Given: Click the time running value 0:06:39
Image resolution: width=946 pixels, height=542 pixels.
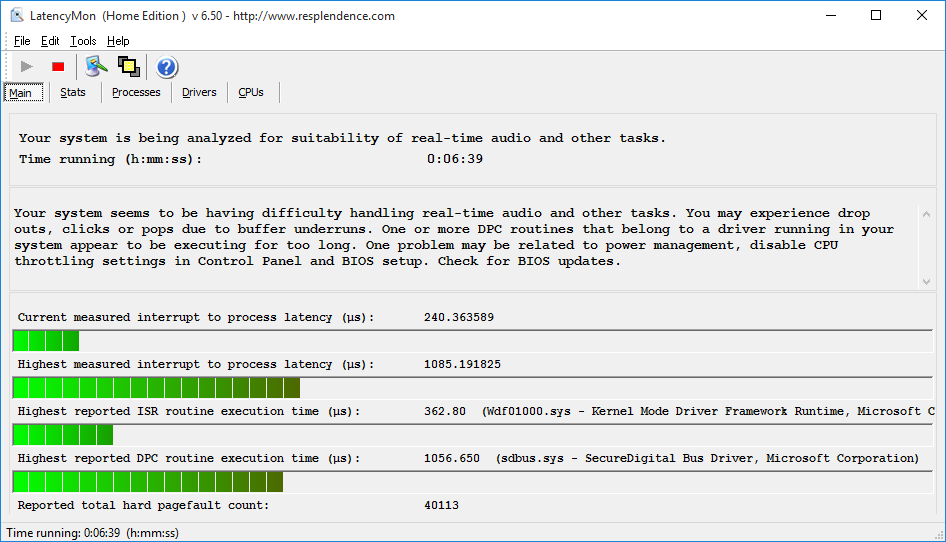Looking at the screenshot, I should pyautogui.click(x=455, y=159).
